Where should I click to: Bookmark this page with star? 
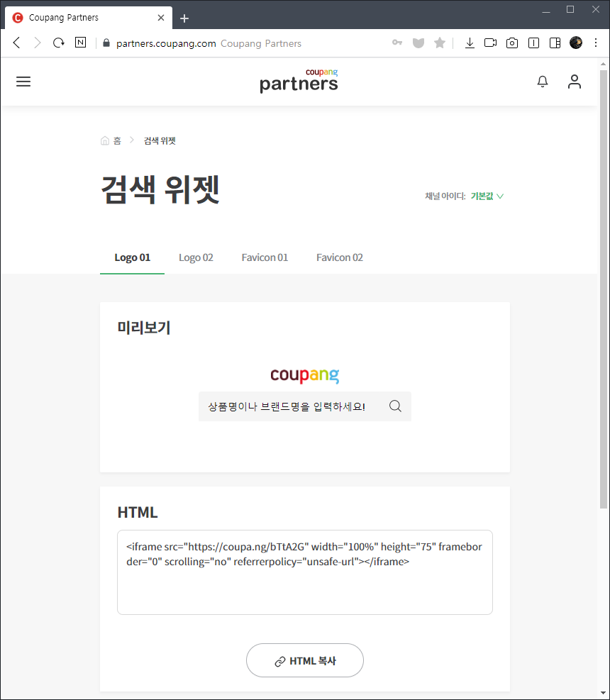pyautogui.click(x=440, y=43)
